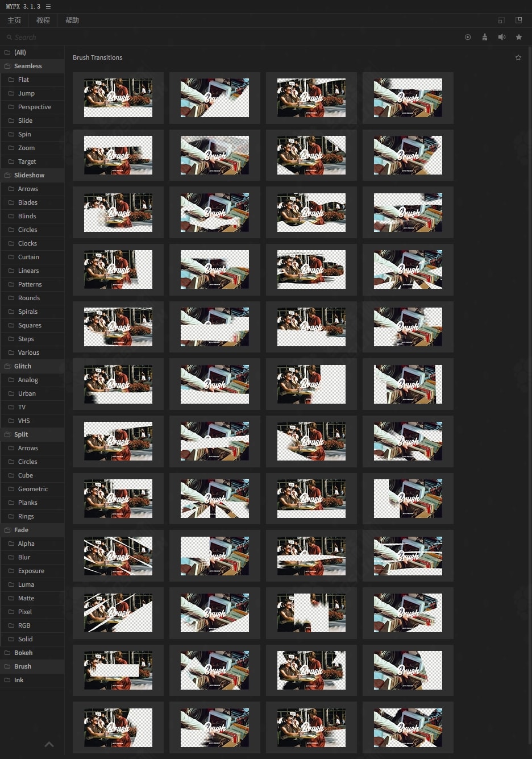Expand the Ink folder
532x759 pixels.
tap(32, 680)
